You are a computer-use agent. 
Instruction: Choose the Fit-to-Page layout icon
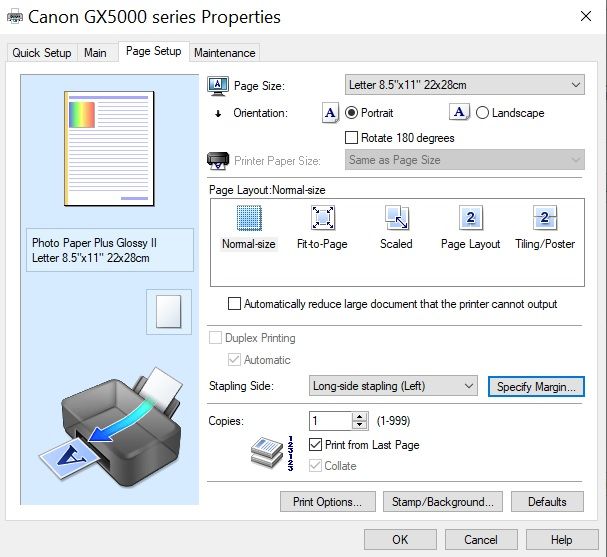point(322,218)
